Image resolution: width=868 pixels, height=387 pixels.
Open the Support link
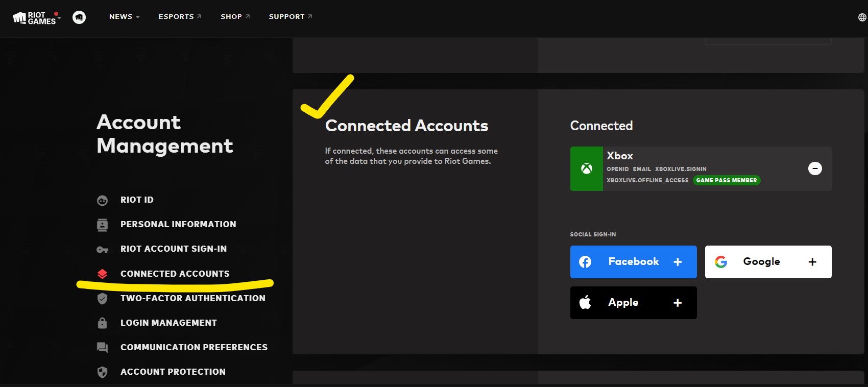click(x=291, y=17)
